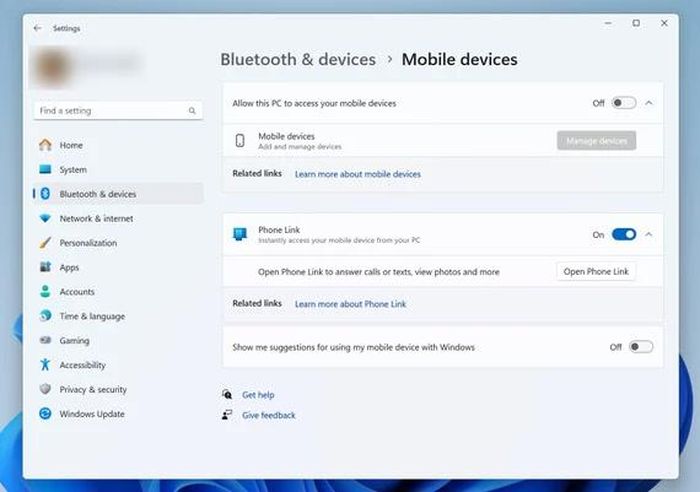Screen dimensions: 700x492
Task: Turn off the Phone Link toggle
Action: (624, 234)
